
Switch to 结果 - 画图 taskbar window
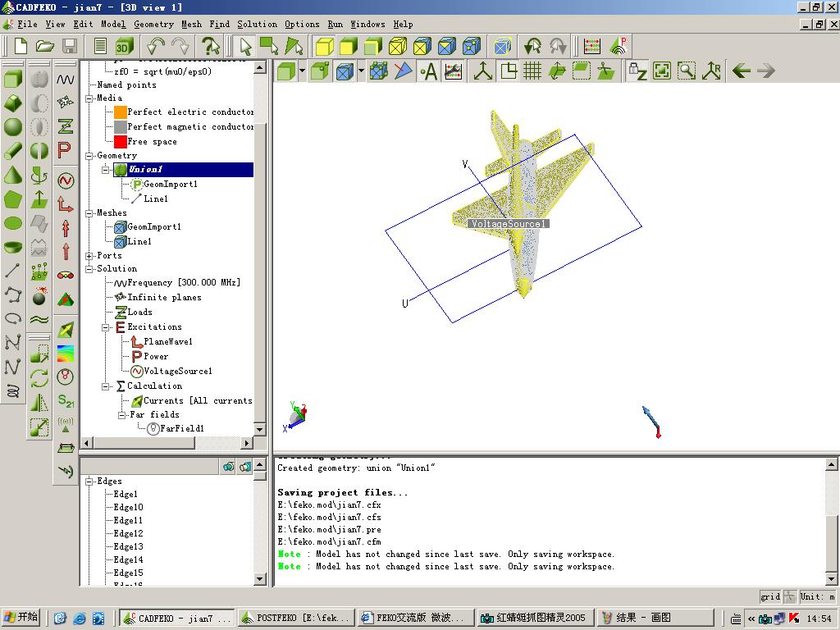(655, 618)
